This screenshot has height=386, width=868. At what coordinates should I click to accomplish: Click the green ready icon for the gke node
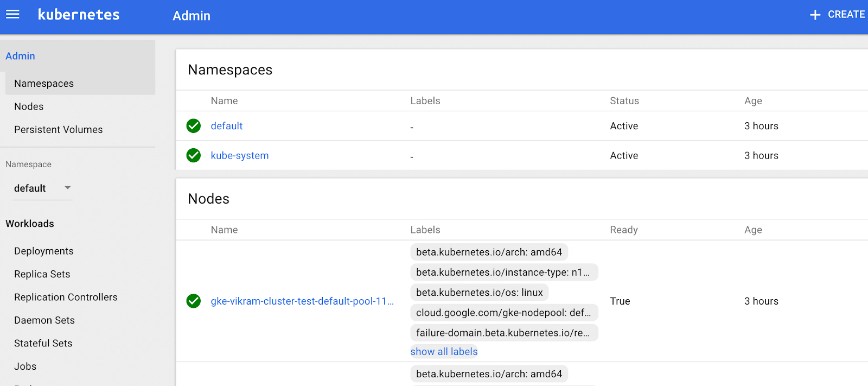click(194, 301)
